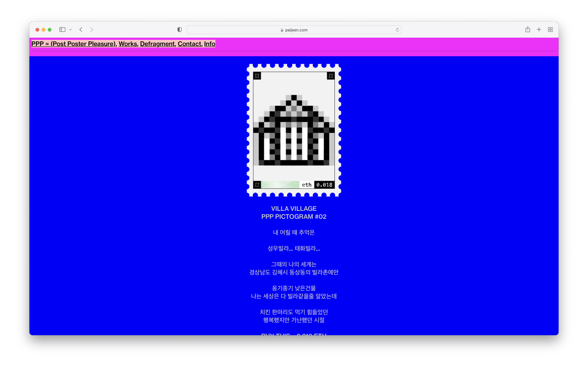
Task: Go back with the back arrow
Action: [81, 30]
